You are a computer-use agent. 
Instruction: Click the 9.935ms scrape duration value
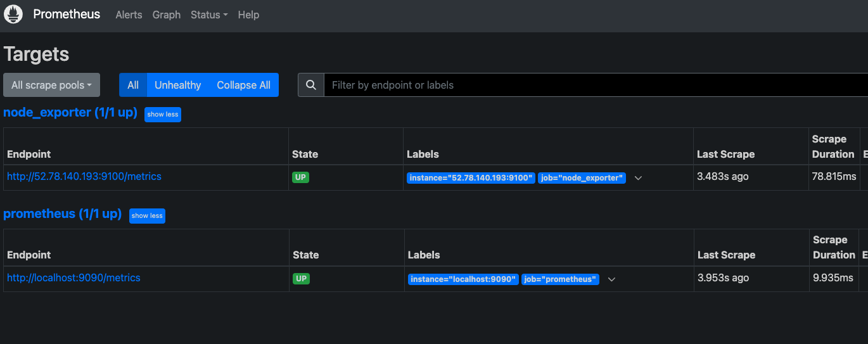[x=833, y=277]
